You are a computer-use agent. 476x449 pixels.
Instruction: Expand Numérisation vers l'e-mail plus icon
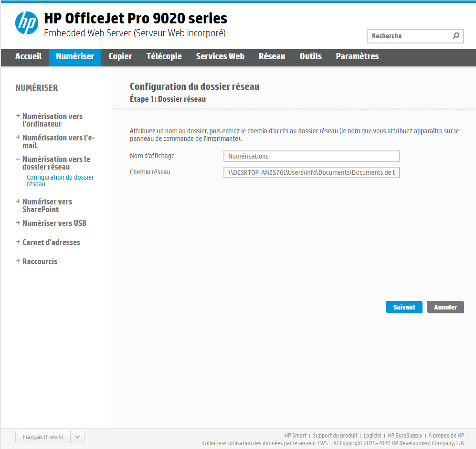tap(18, 137)
